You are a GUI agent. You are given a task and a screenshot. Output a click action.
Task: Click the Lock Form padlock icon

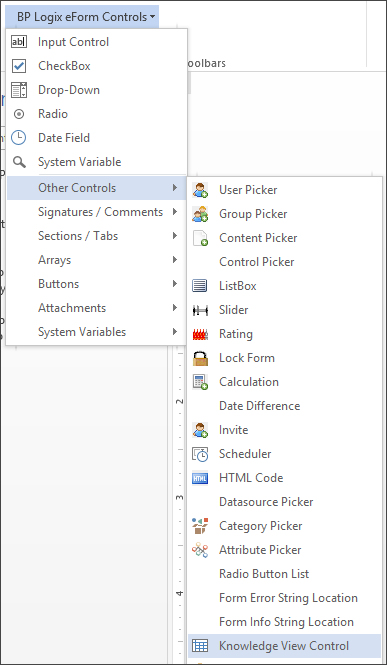[x=200, y=358]
